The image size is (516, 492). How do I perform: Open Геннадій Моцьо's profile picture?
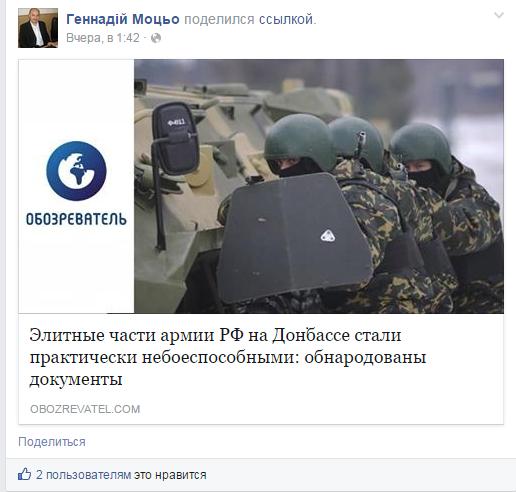coord(38,28)
